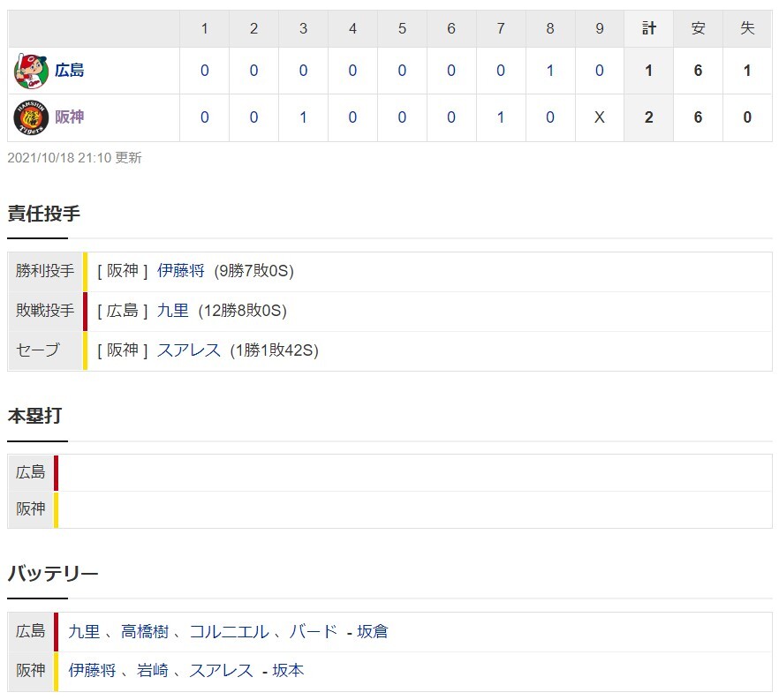Open catcher 坂倉 link
The image size is (779, 700).
click(x=373, y=631)
